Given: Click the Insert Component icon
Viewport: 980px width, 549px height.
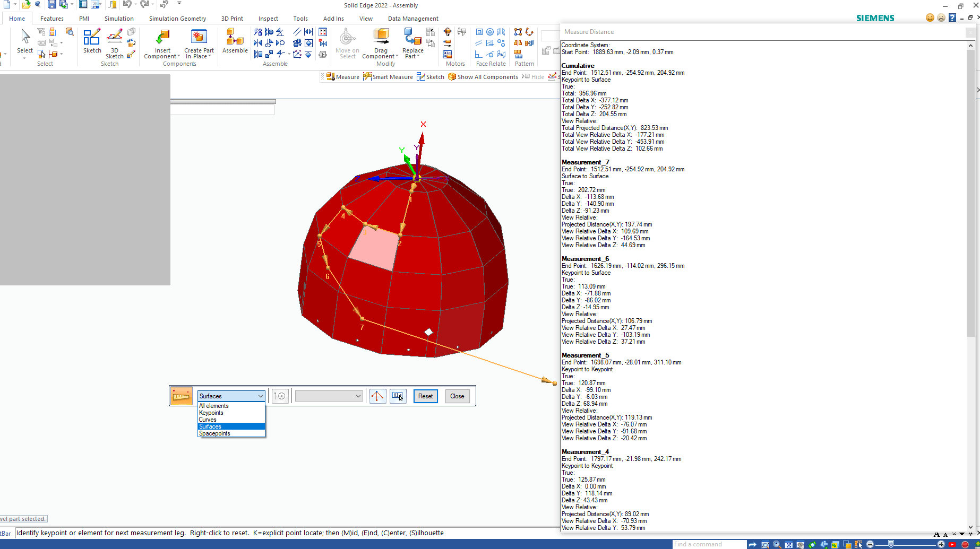Looking at the screenshot, I should tap(162, 37).
